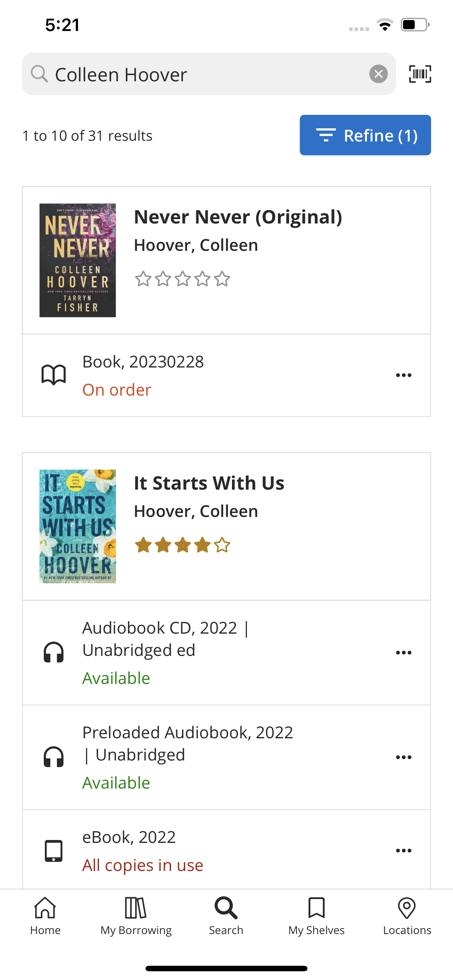Rate It Starts With Us using stars
Screen dimensions: 453x980
pyautogui.click(x=182, y=545)
